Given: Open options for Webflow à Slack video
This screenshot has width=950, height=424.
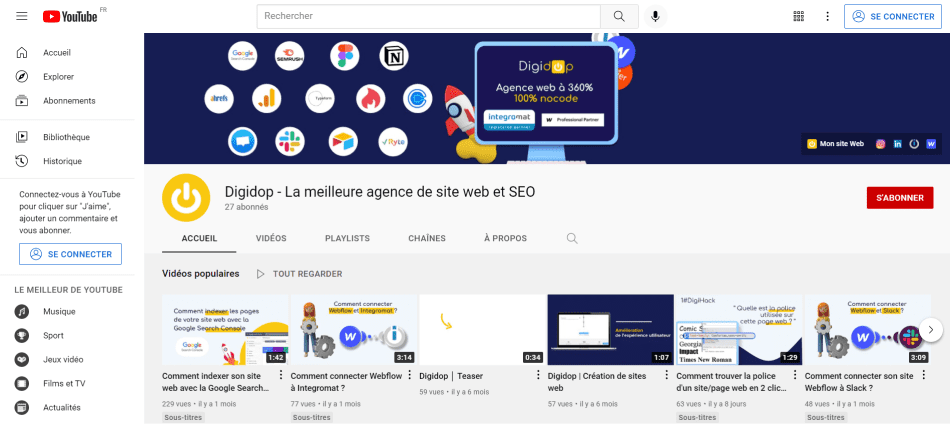Looking at the screenshot, I should click(x=924, y=376).
